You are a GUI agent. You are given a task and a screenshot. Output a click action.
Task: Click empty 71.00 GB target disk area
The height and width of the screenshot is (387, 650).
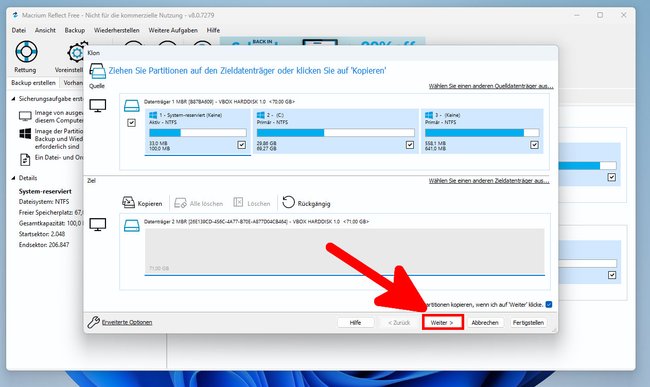click(344, 251)
